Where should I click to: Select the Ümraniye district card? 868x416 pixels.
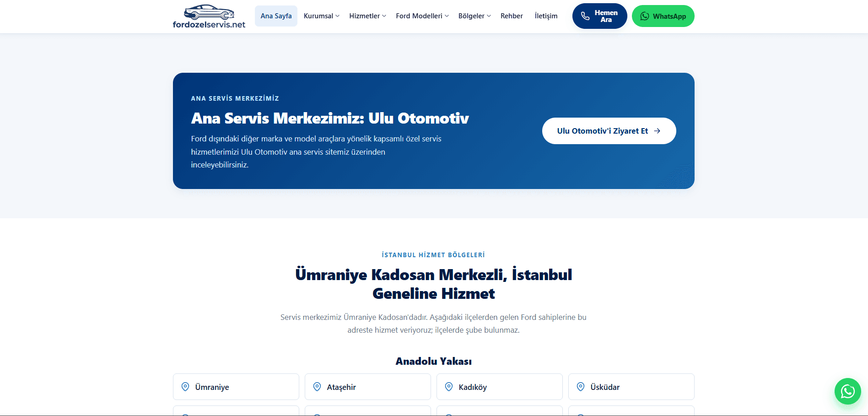pyautogui.click(x=236, y=387)
